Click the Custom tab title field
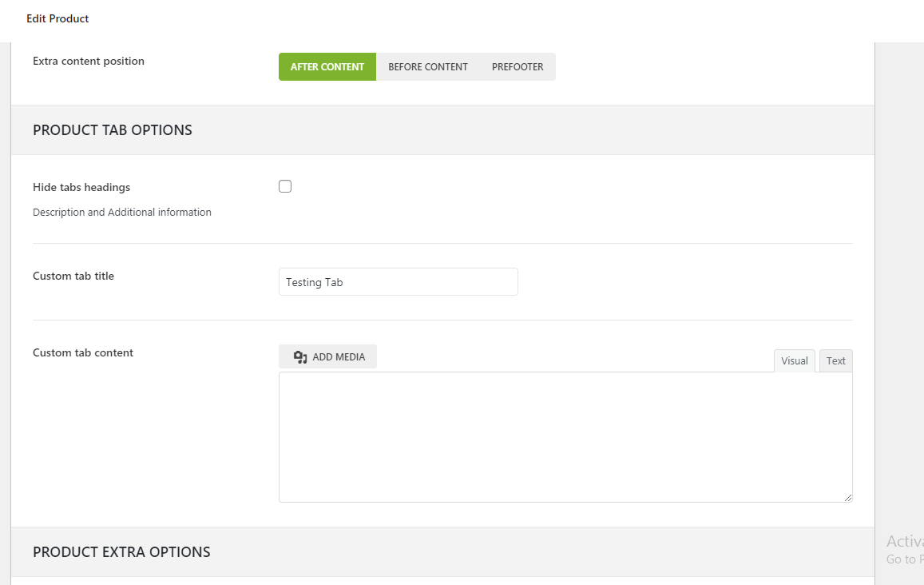The image size is (924, 585). tap(398, 282)
